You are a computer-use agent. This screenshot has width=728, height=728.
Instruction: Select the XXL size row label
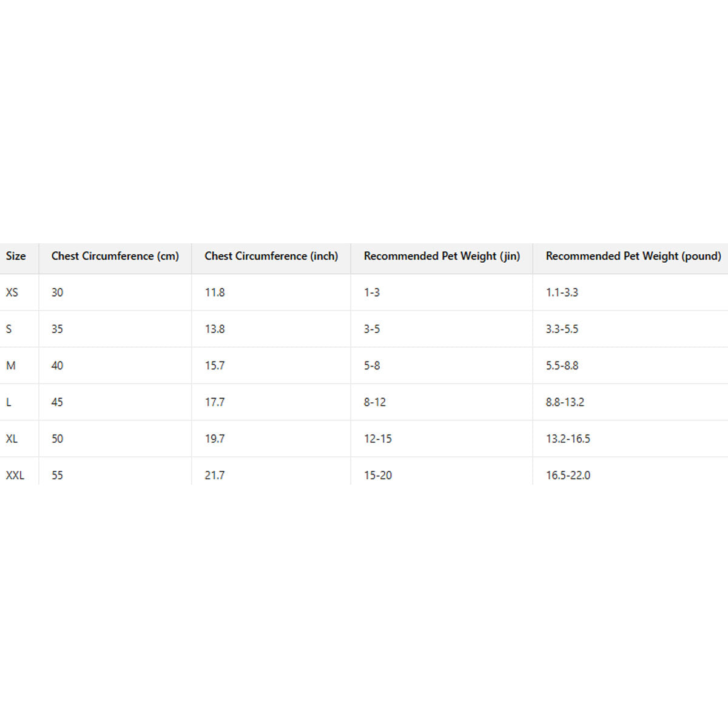(x=15, y=475)
